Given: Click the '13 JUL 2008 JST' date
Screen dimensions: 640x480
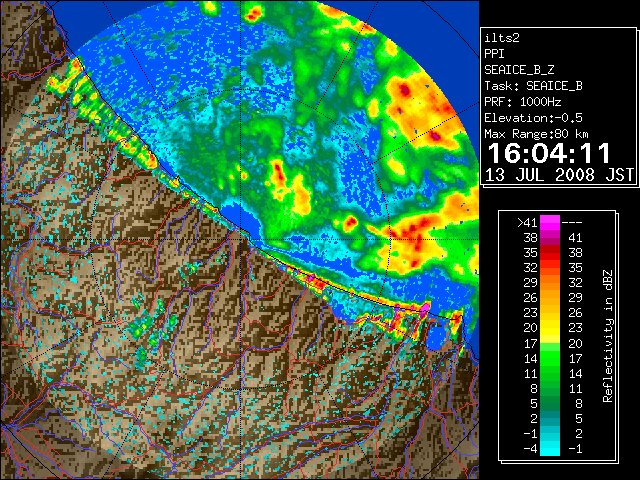Looking at the screenshot, I should pos(559,175).
